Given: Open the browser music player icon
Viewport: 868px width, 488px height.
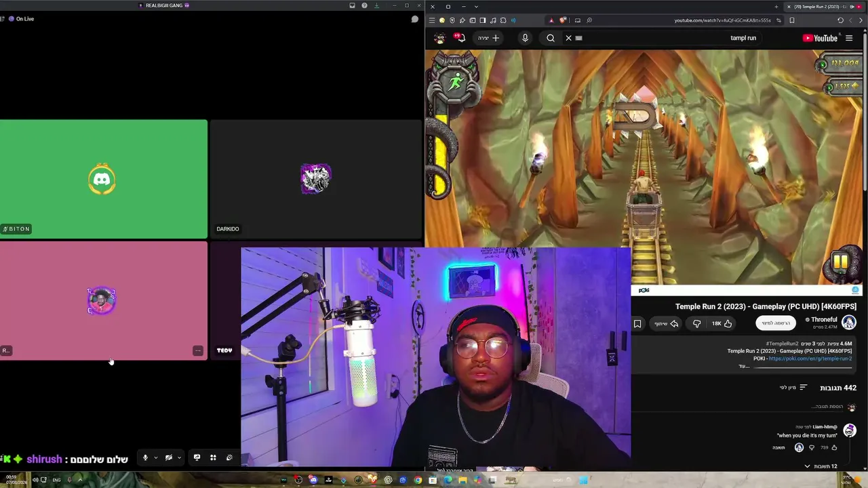Looking at the screenshot, I should [x=493, y=20].
